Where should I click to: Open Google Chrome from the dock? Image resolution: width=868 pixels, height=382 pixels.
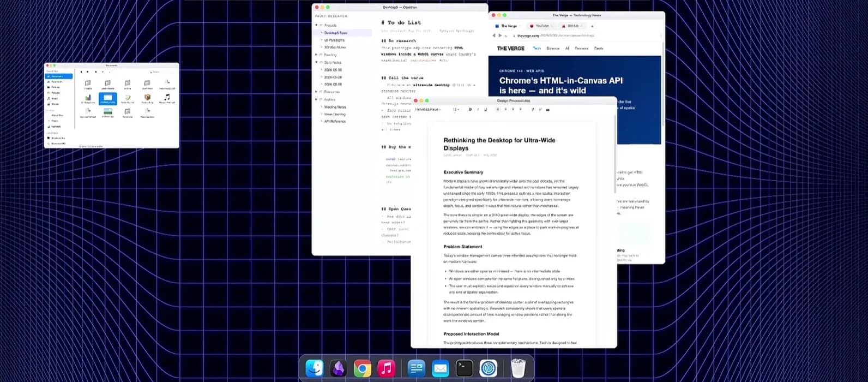[362, 369]
